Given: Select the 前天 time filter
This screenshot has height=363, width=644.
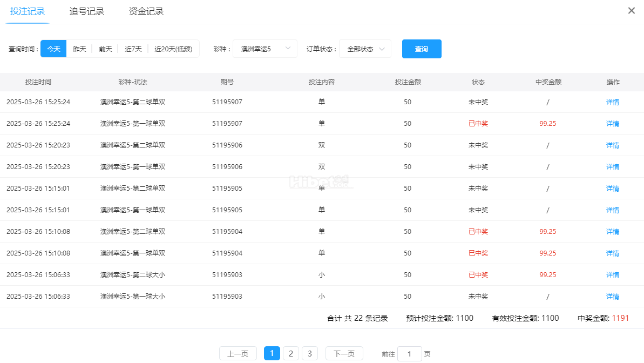Looking at the screenshot, I should click(105, 49).
